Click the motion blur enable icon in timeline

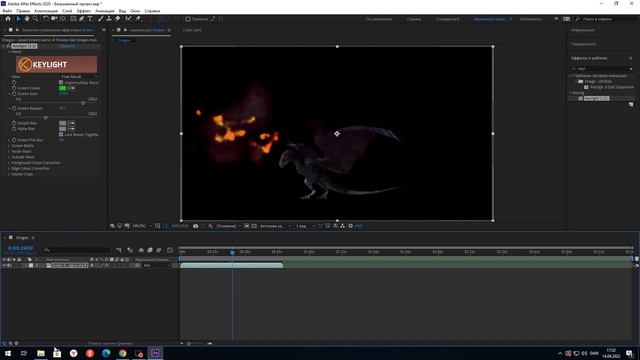[x=159, y=250]
